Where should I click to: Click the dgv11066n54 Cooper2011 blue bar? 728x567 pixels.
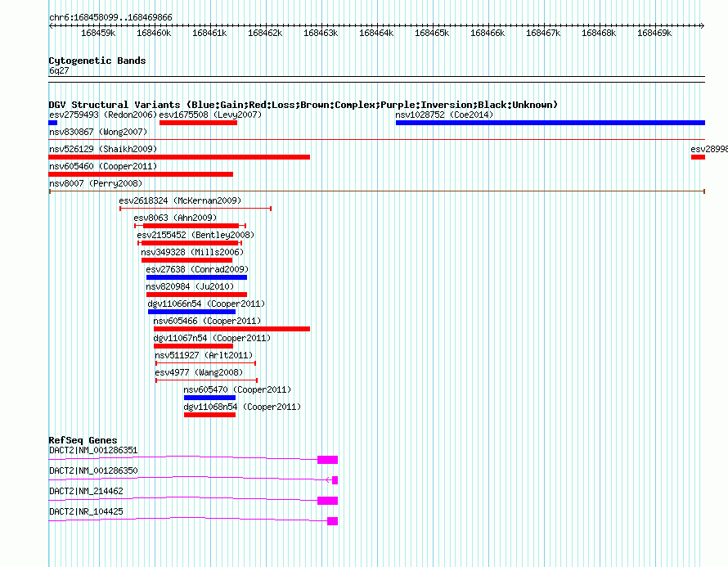pyautogui.click(x=191, y=312)
